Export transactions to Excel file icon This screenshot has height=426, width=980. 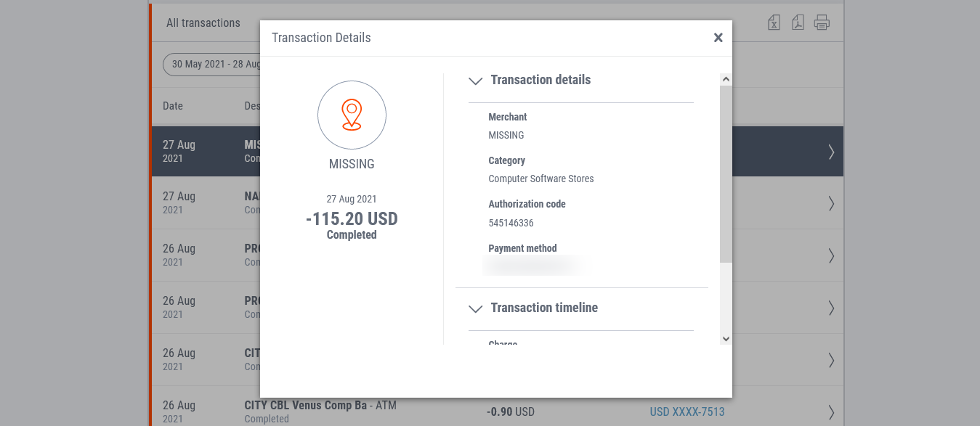coord(774,22)
